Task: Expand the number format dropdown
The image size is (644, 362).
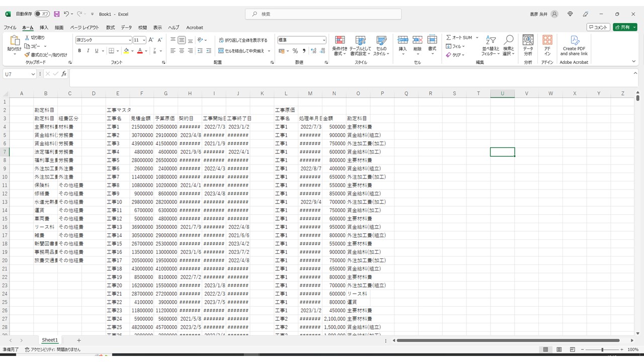Action: [x=324, y=40]
